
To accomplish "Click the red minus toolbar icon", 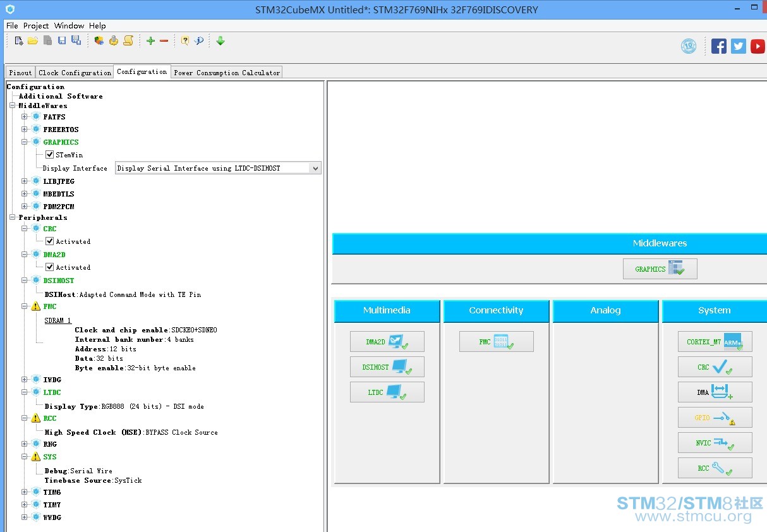I will [x=164, y=41].
